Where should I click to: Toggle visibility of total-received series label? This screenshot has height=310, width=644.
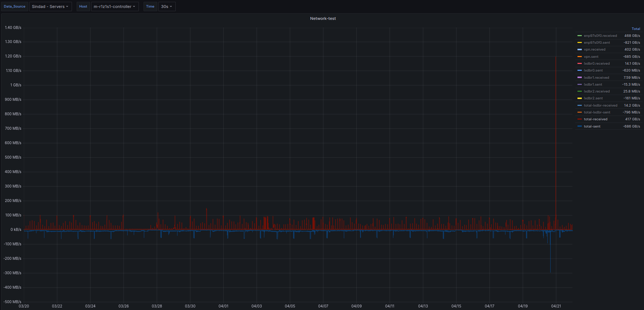[x=596, y=119]
